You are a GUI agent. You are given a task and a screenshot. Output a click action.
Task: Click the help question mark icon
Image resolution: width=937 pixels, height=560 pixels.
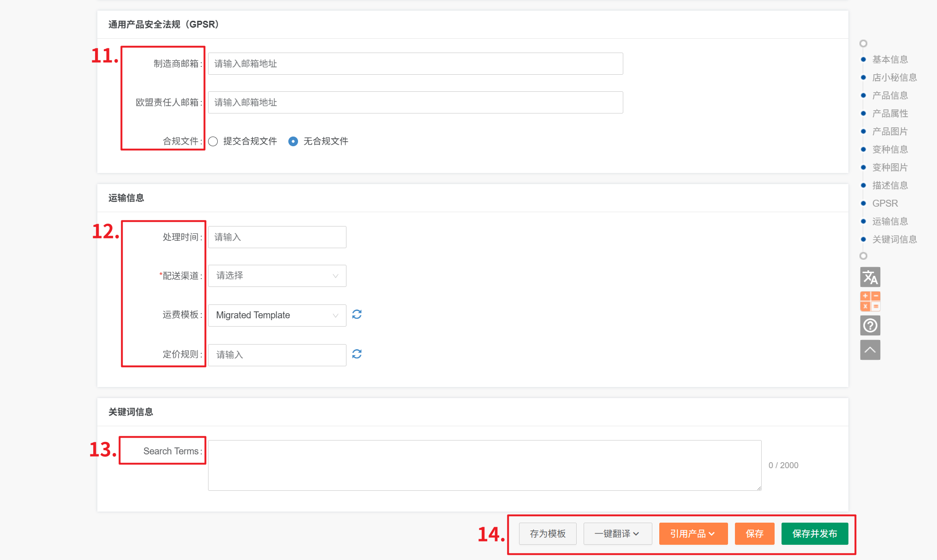click(x=870, y=326)
